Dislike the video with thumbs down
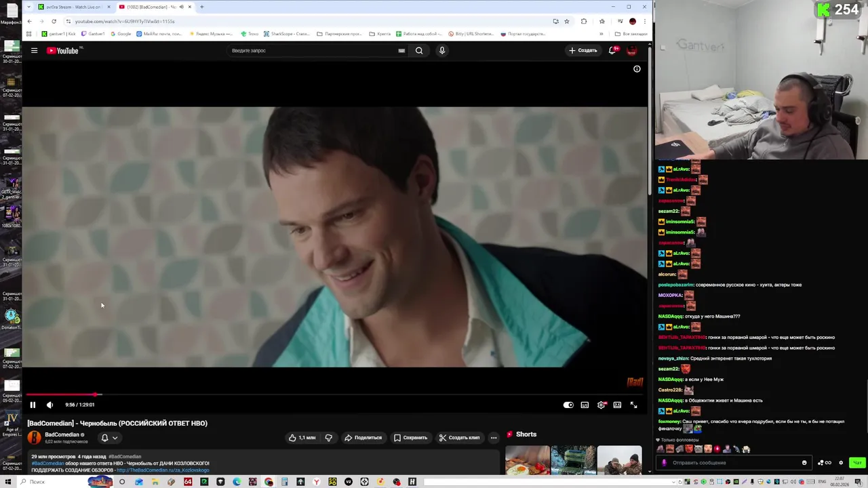This screenshot has height=488, width=868. click(328, 438)
